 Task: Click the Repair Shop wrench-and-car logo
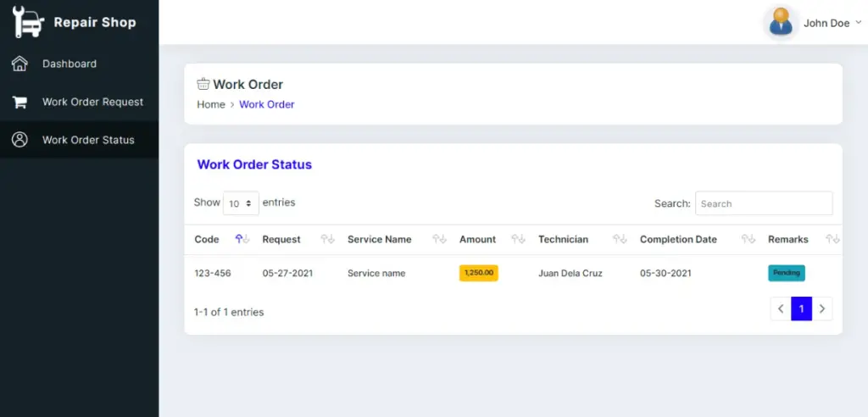click(x=28, y=22)
